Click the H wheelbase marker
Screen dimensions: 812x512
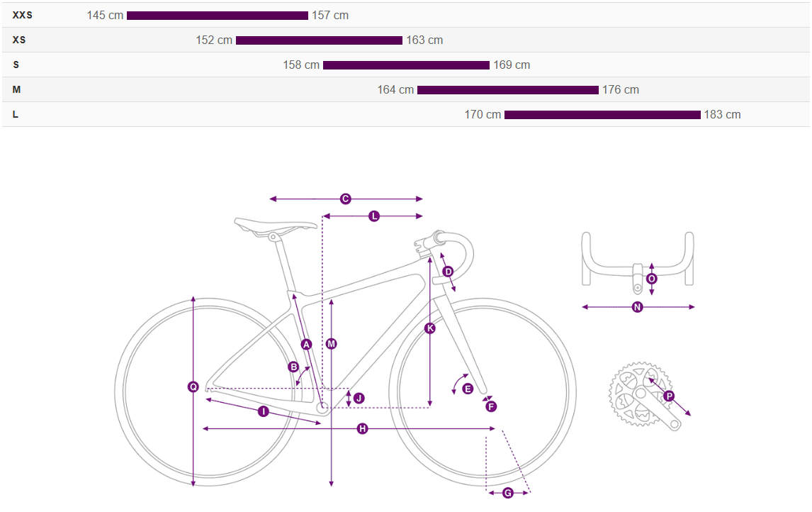click(x=362, y=429)
